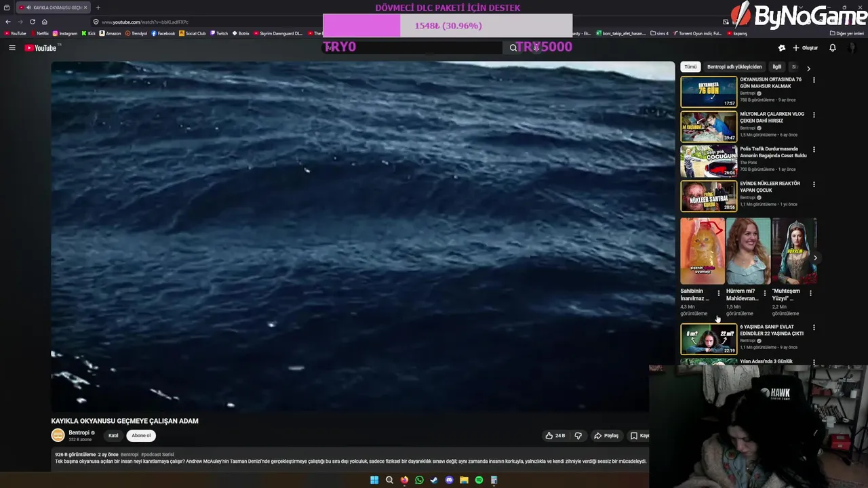Open the Twitch bookmark
The image size is (868, 488).
point(219,33)
